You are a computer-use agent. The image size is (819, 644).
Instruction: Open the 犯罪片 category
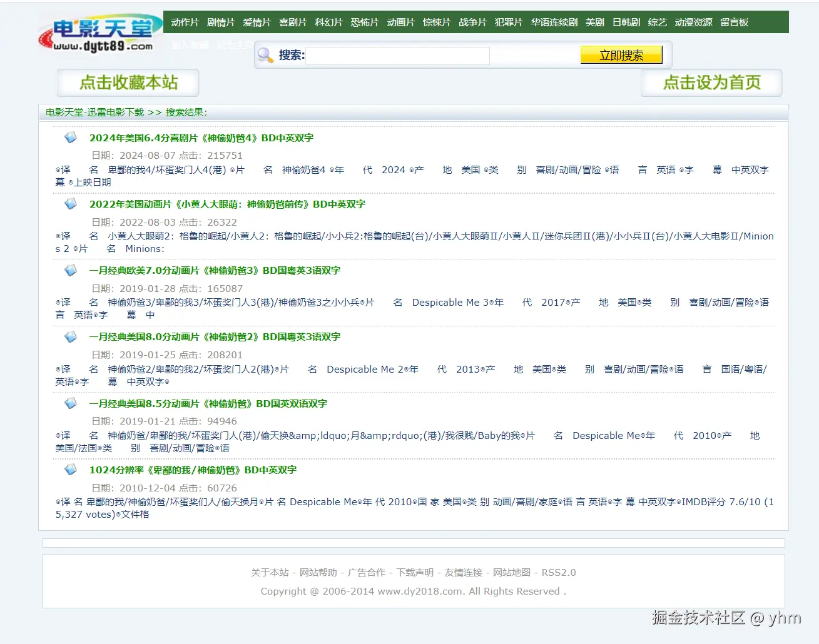pyautogui.click(x=509, y=22)
